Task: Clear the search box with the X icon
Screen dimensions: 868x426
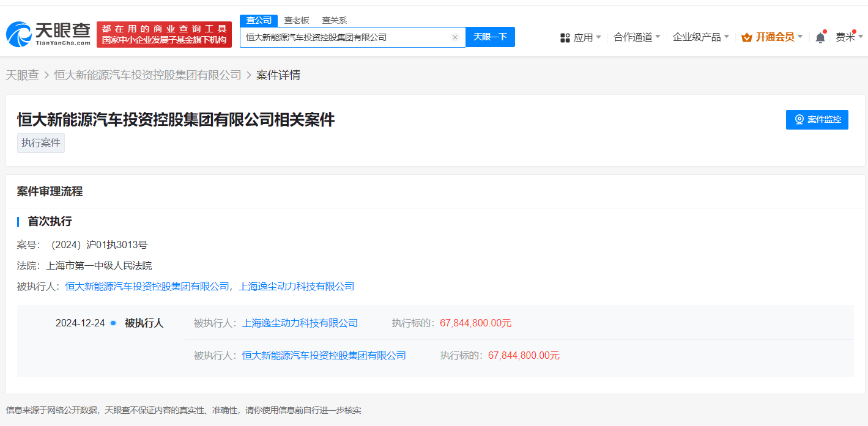Action: click(454, 37)
